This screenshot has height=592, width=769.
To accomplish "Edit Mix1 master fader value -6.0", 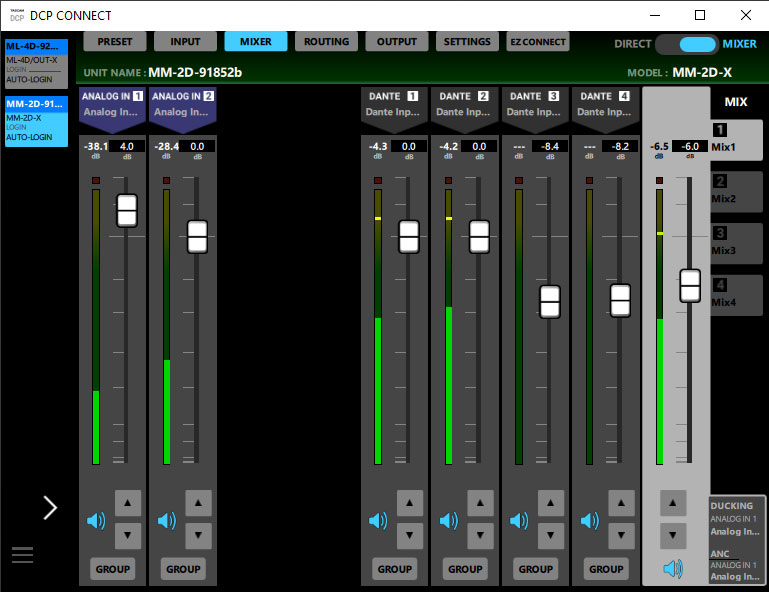I will click(690, 146).
